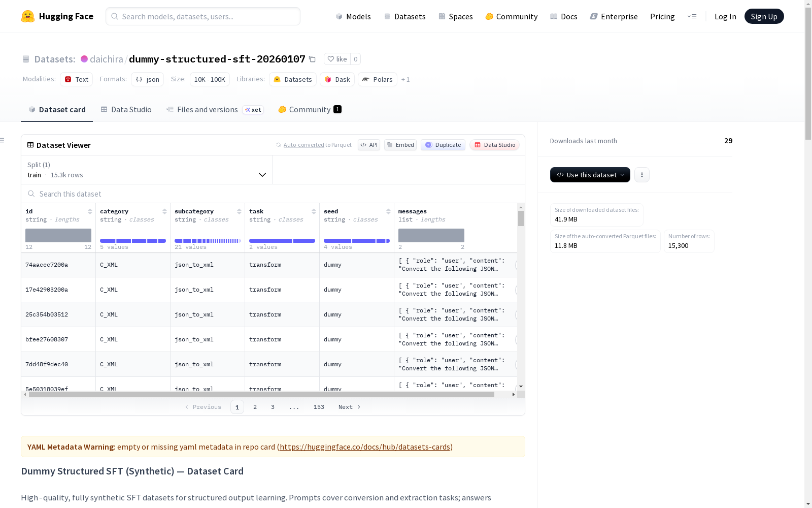Click the Duplicate button

coord(443,145)
